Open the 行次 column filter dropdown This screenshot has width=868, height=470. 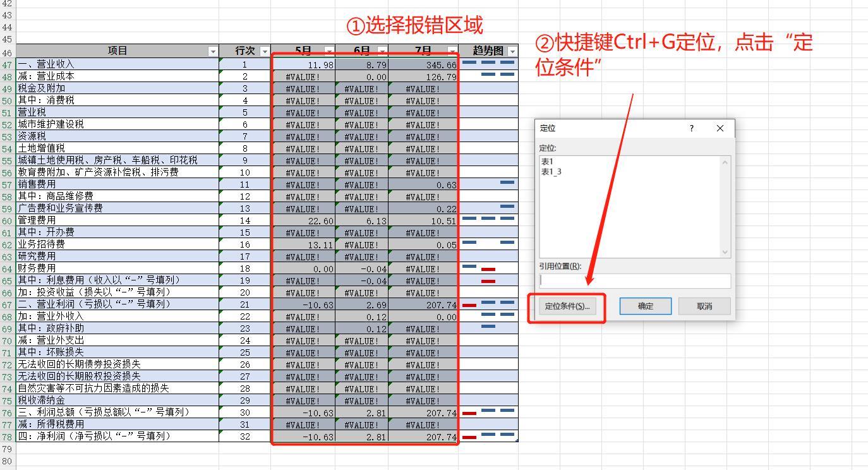pos(265,51)
